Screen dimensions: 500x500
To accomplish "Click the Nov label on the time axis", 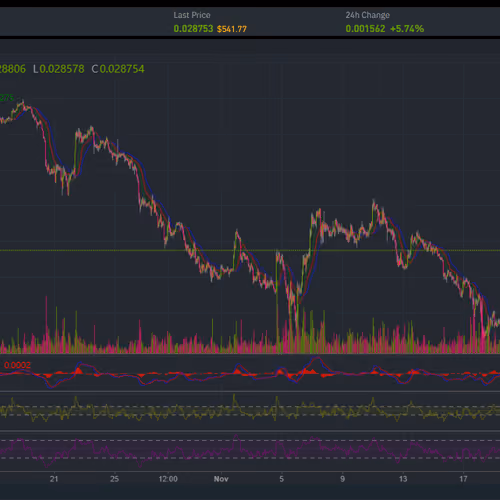I will tap(221, 479).
